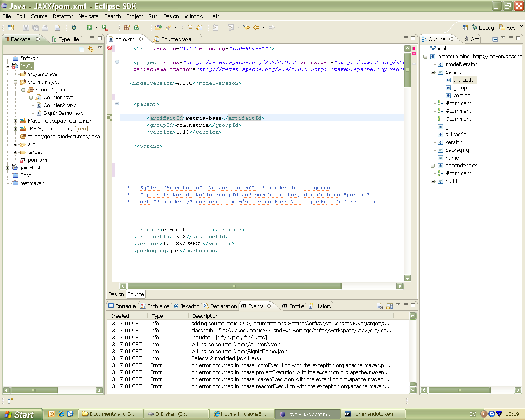Switch to the Ant view tab
This screenshot has height=420, width=525.
472,39
